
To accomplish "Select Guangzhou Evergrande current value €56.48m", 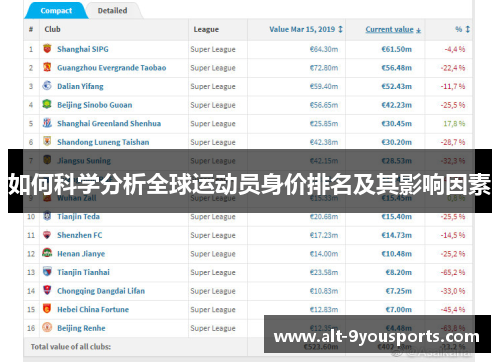I will pos(397,68).
